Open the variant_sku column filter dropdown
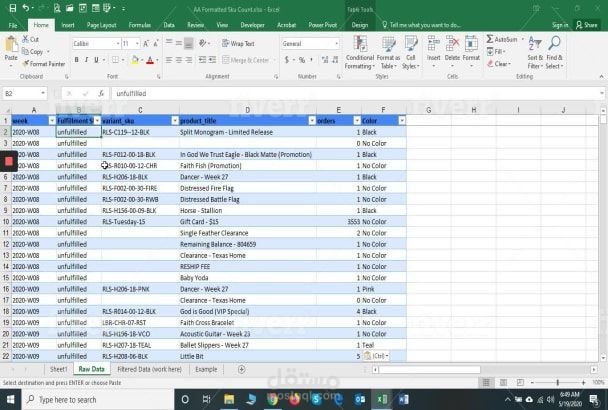The height and width of the screenshot is (410, 608). pos(175,121)
